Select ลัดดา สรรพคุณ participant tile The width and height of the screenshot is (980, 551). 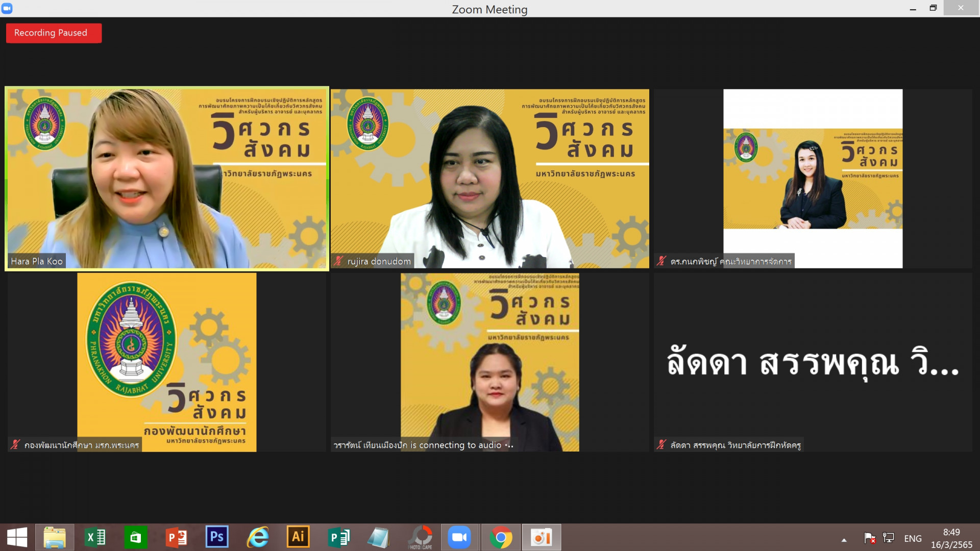point(813,362)
